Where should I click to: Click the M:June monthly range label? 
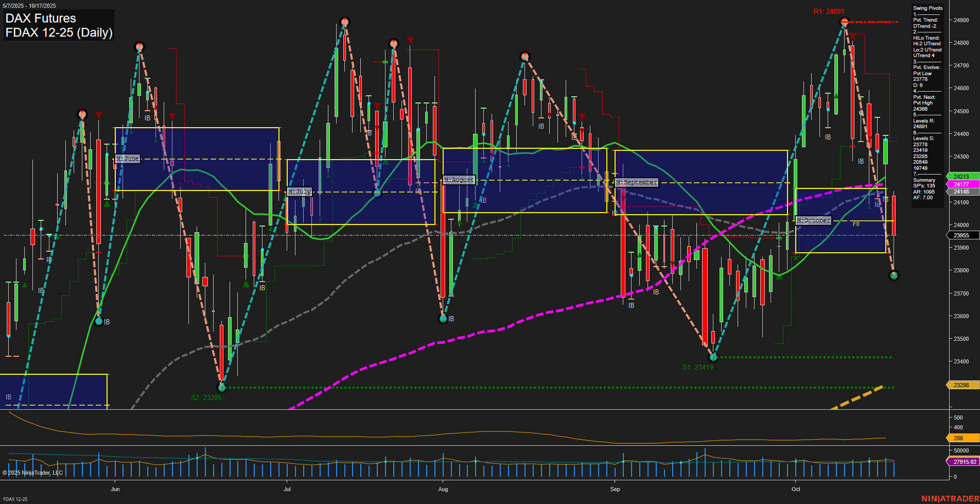(127, 159)
